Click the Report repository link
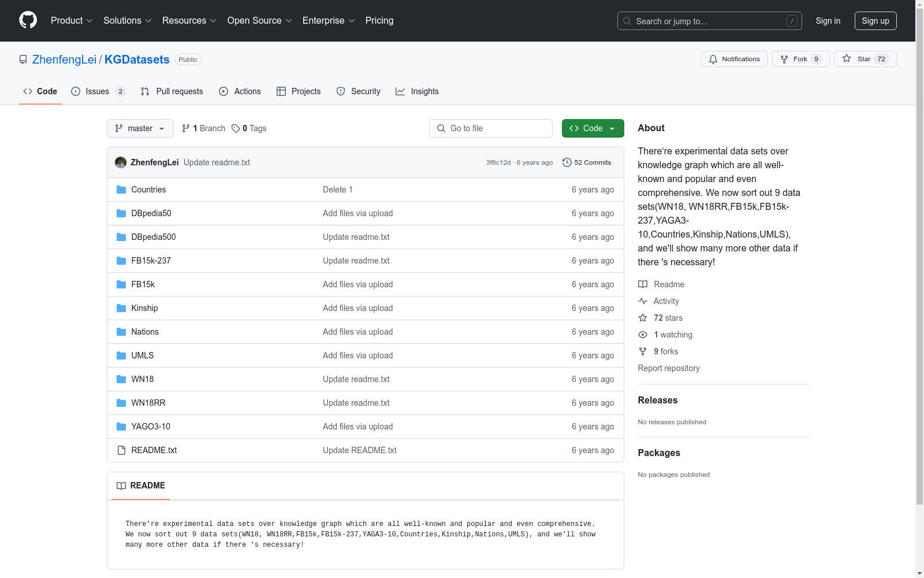924x578 pixels. (669, 368)
